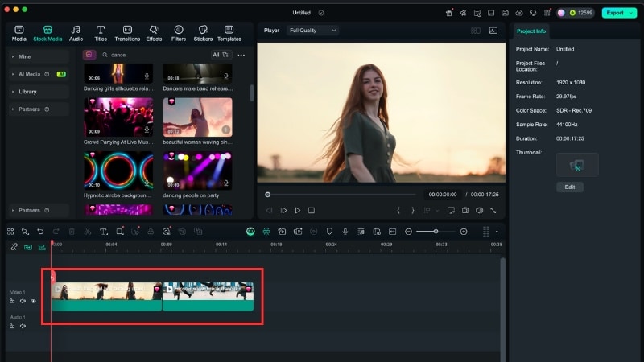This screenshot has height=362, width=644.
Task: Open the Full Quality playback dropdown
Action: click(313, 31)
